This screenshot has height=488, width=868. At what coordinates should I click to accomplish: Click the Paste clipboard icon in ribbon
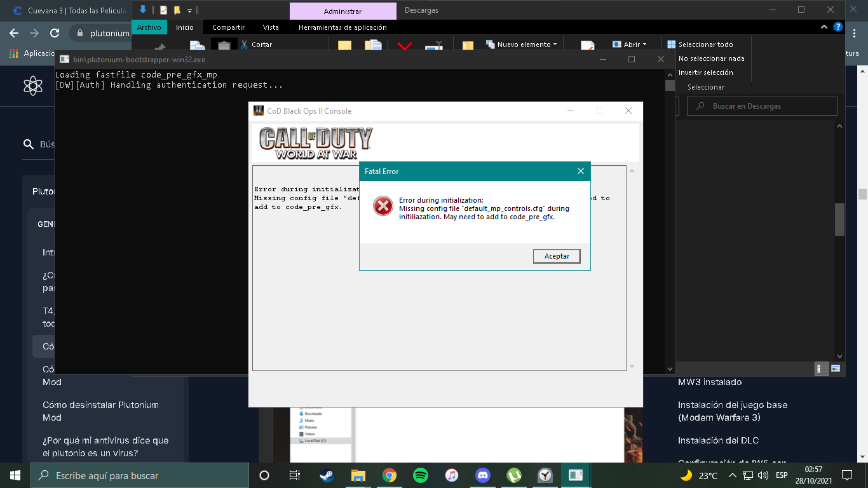coord(224,46)
